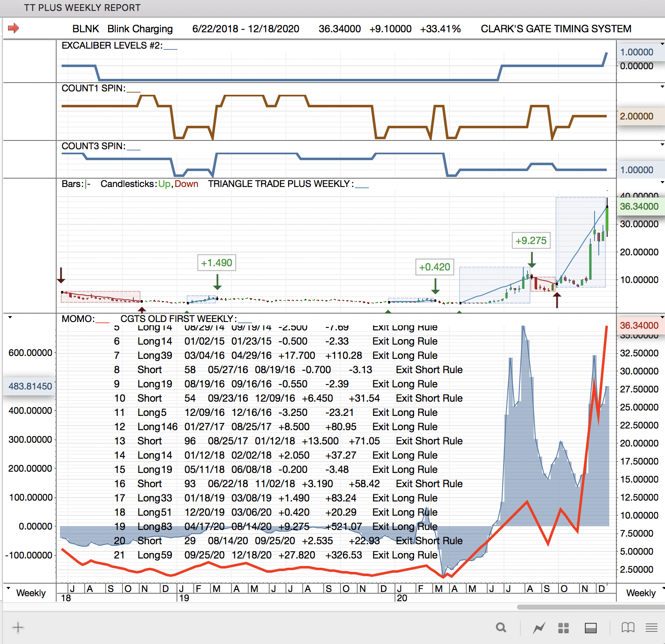Screen dimensions: 665x644
Task: Open the COUNT1 SPIN pane scale dropdown arrow
Action: click(x=662, y=87)
